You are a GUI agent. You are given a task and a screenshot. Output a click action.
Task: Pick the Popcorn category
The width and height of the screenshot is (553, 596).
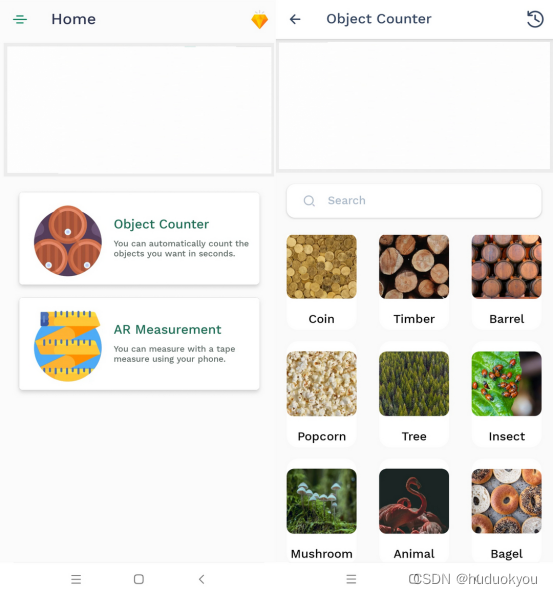pyautogui.click(x=322, y=395)
